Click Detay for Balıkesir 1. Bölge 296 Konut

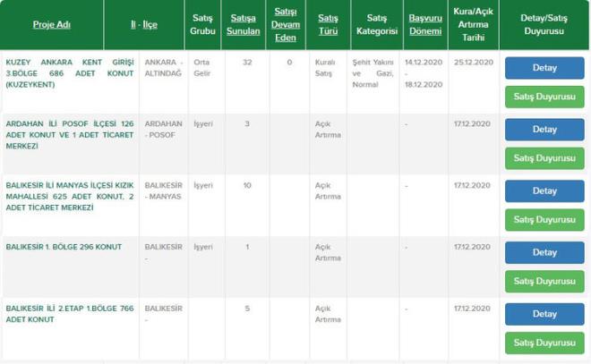[544, 252]
